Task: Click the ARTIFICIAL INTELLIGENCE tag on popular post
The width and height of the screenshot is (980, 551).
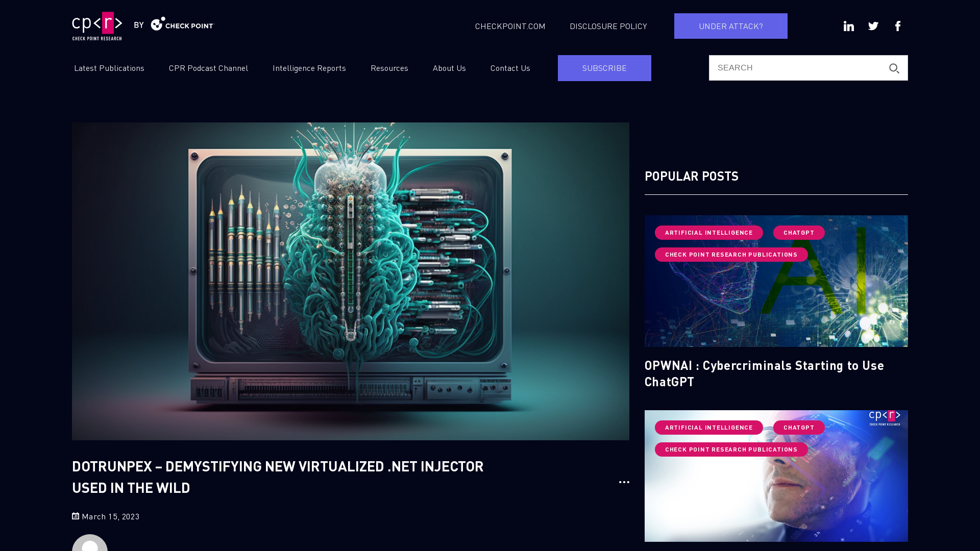Action: (x=709, y=232)
